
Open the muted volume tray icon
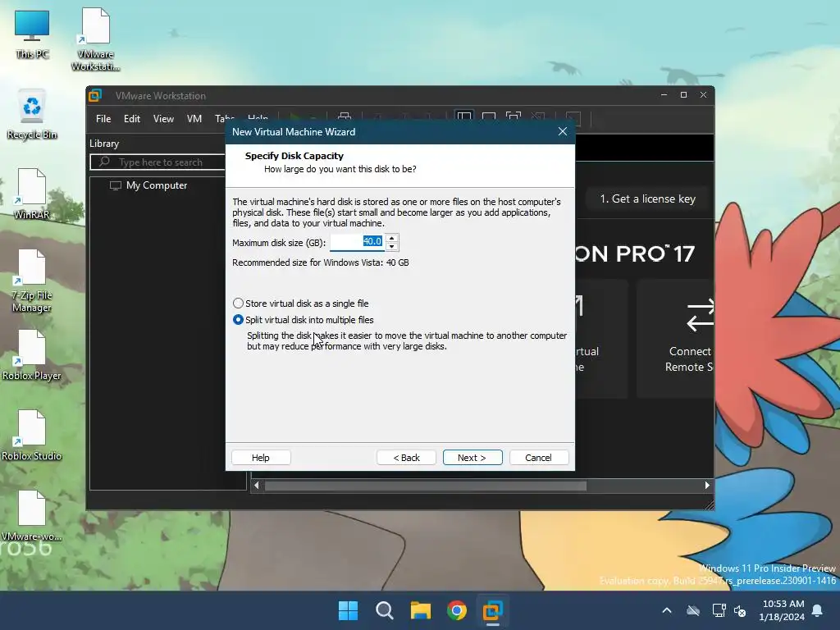tap(740, 610)
